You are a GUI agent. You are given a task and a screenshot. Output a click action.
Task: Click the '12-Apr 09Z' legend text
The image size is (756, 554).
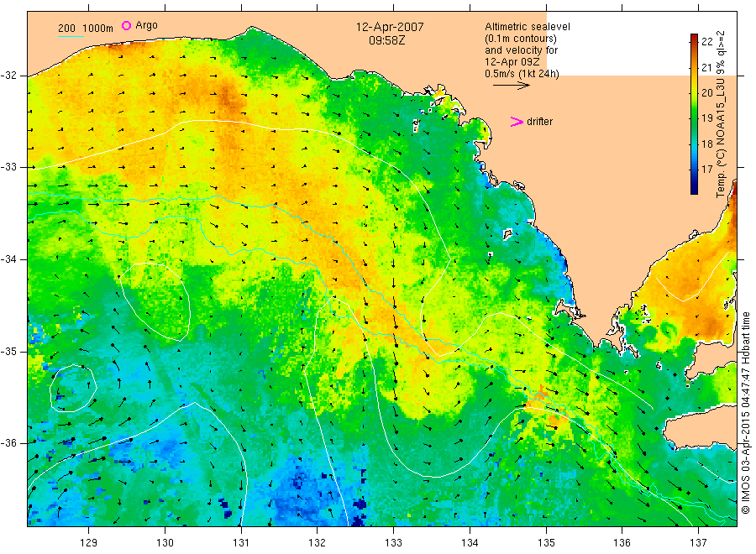click(x=512, y=62)
